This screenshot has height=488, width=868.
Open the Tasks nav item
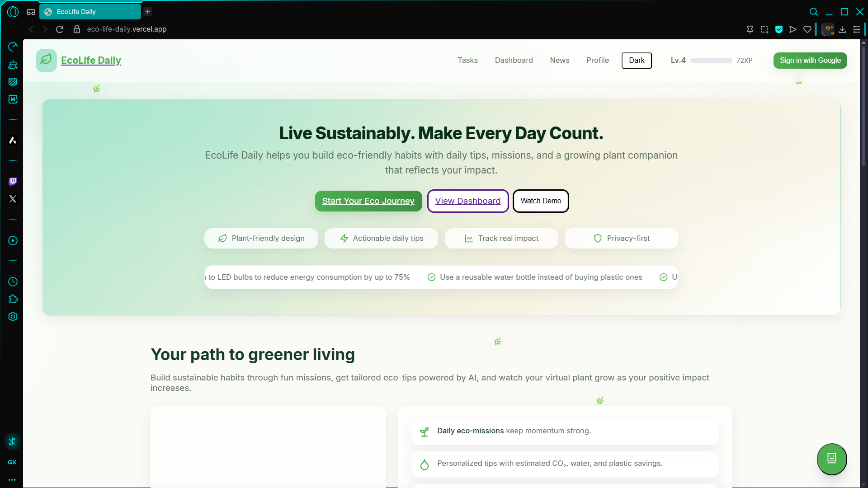(x=467, y=61)
